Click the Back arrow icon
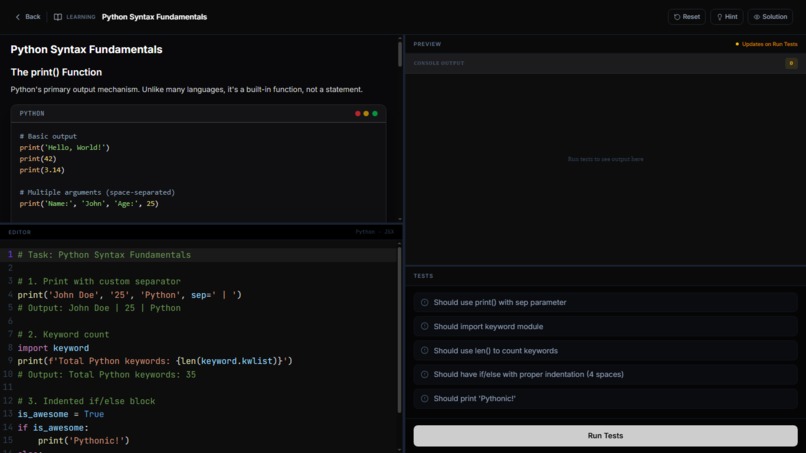The image size is (806, 453). 17,17
